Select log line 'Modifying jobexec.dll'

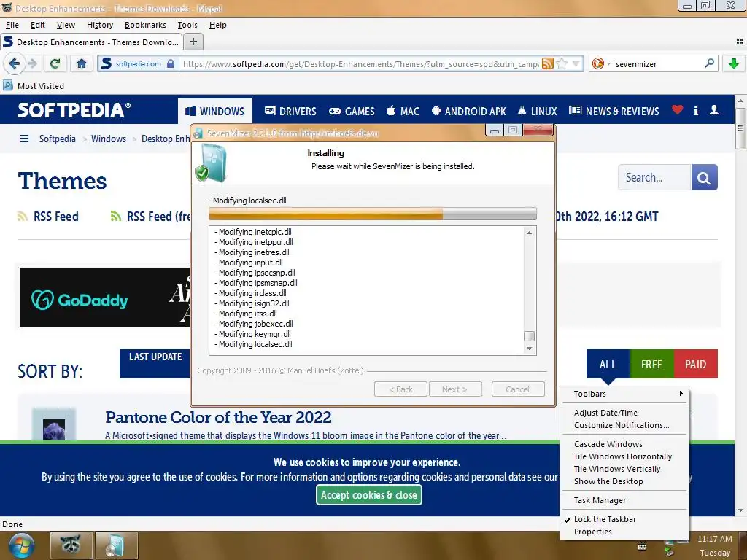(253, 323)
